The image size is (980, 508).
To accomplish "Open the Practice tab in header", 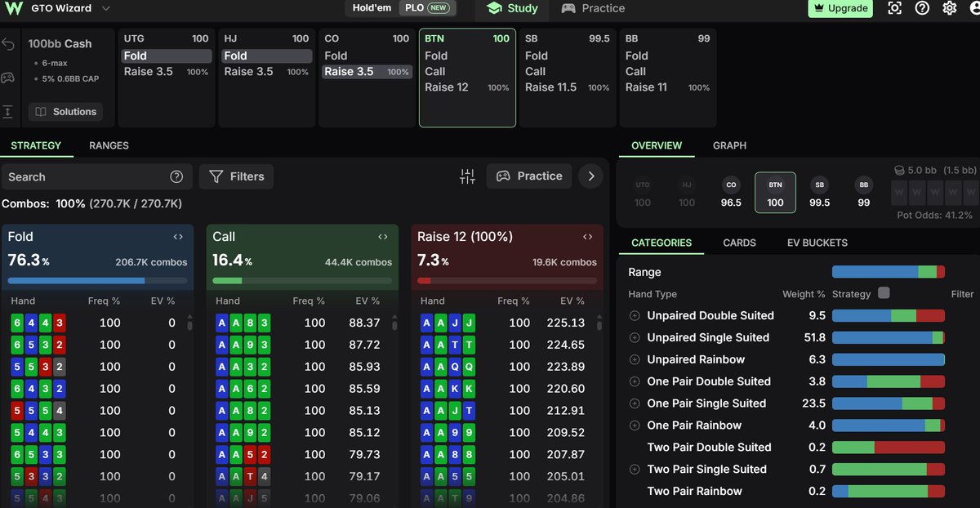I will (x=593, y=8).
